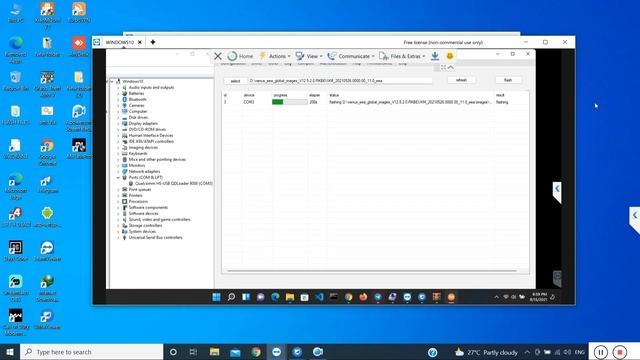The image size is (640, 360).
Task: Select Keyboards in the device tree
Action: coord(138,153)
